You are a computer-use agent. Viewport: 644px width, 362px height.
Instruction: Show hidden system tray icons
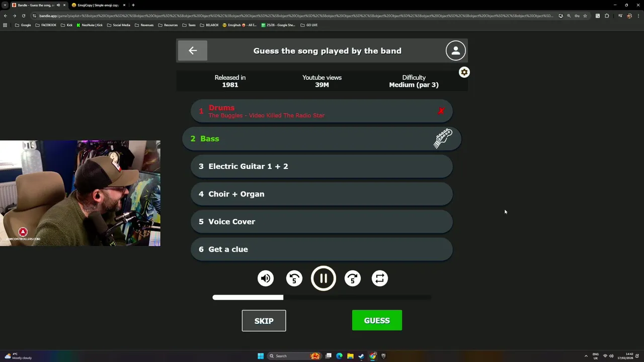(586, 356)
